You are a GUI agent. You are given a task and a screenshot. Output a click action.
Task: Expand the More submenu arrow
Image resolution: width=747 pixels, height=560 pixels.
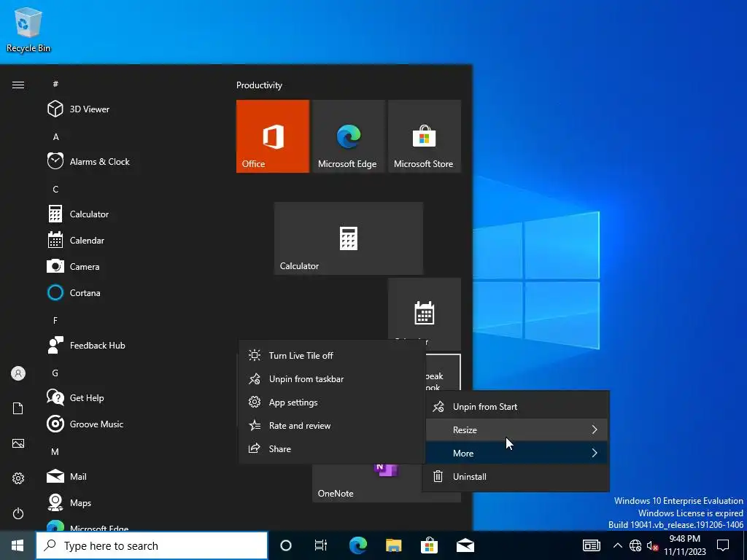pos(594,453)
